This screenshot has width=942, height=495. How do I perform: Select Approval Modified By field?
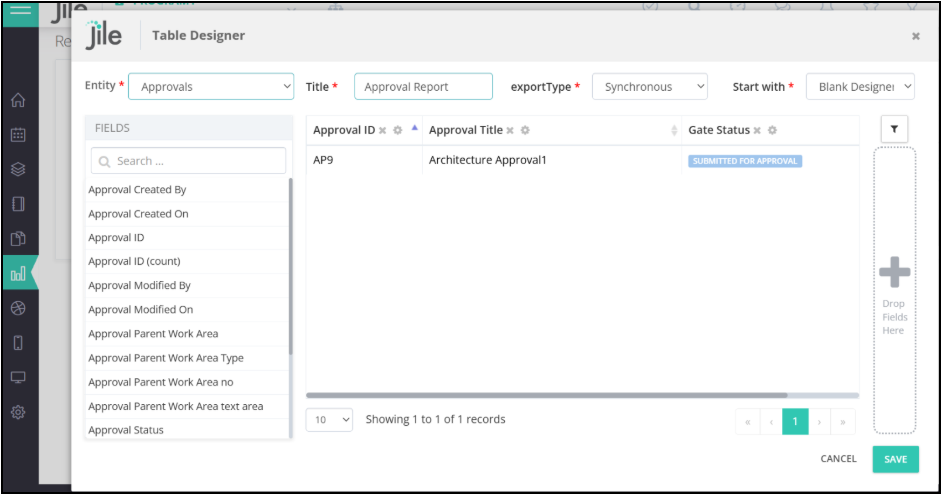pyautogui.click(x=187, y=285)
